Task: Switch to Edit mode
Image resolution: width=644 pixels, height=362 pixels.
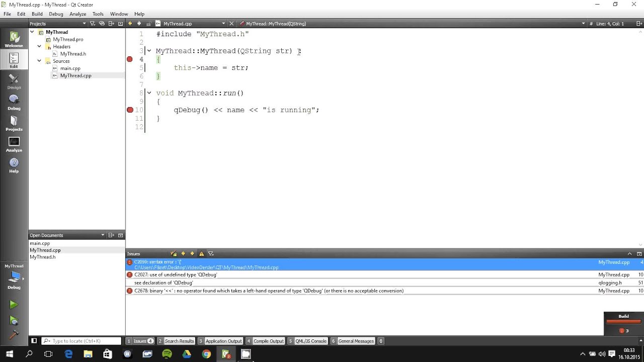Action: (14, 60)
